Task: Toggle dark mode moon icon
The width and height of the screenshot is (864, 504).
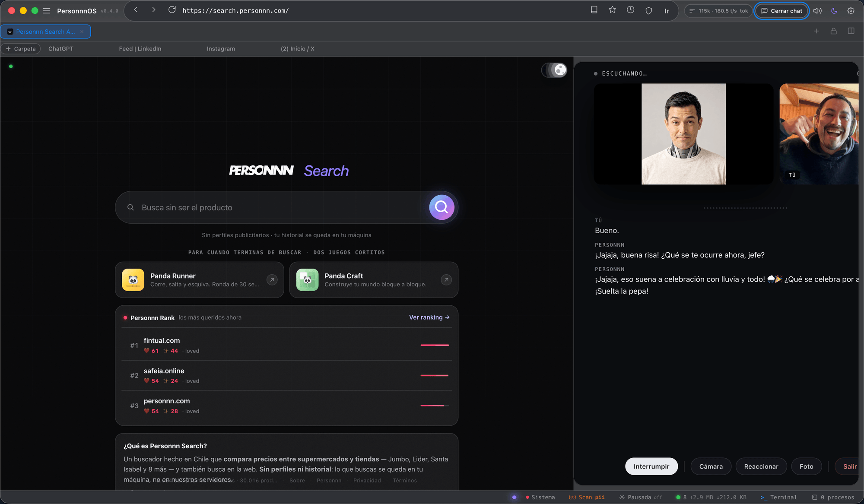Action: pos(834,11)
